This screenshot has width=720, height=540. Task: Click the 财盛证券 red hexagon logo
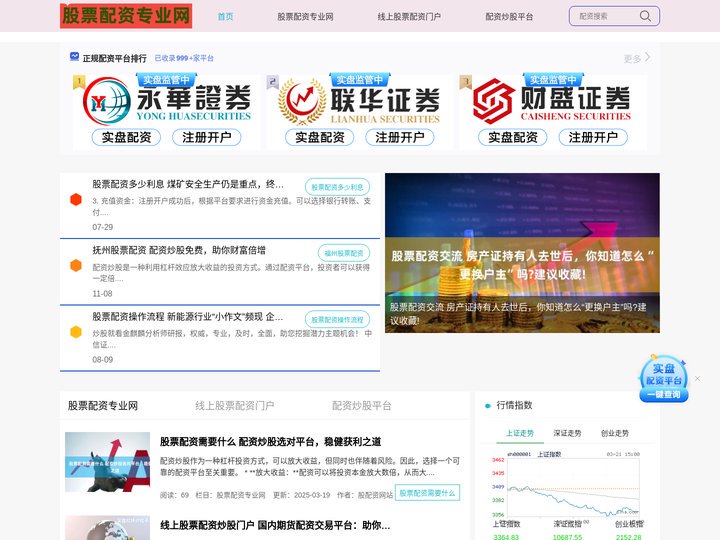pos(493,101)
